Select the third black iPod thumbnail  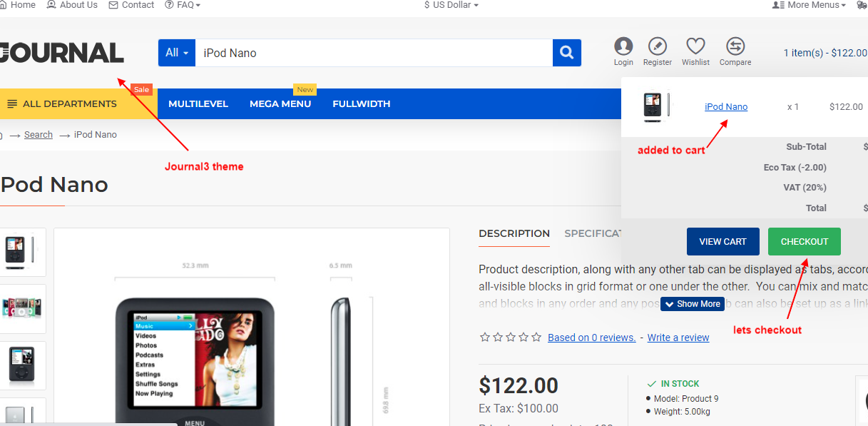[x=22, y=365]
